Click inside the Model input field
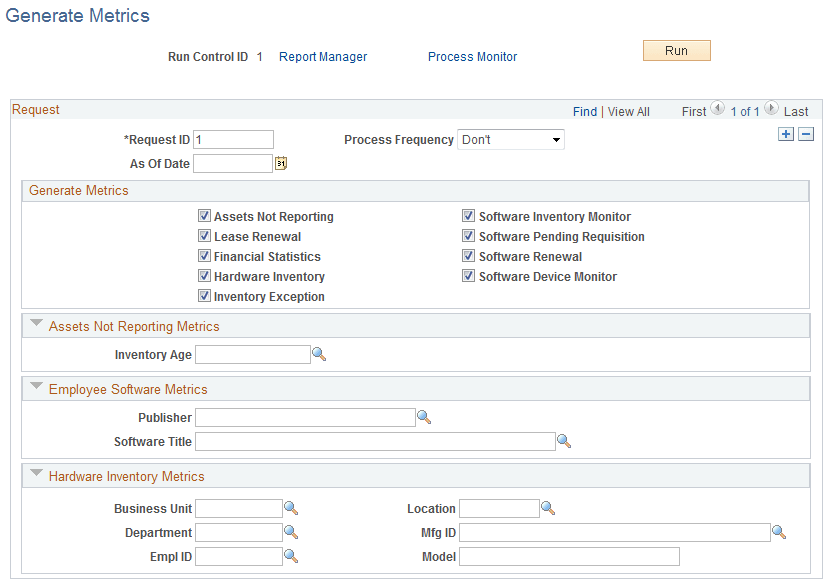Screen dimensions: 828x586 click(569, 556)
